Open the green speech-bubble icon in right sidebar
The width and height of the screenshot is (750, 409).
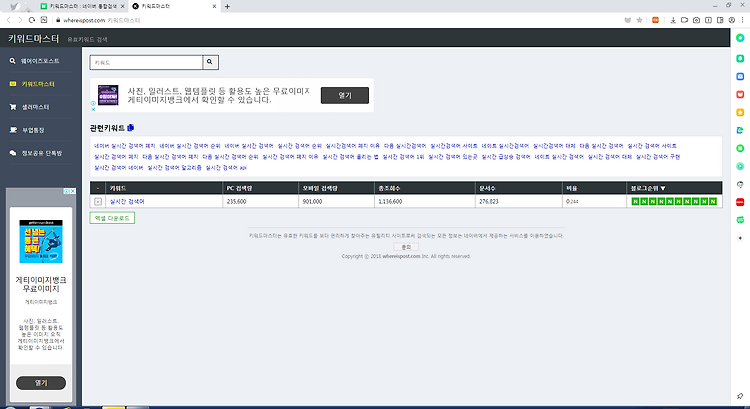[740, 220]
